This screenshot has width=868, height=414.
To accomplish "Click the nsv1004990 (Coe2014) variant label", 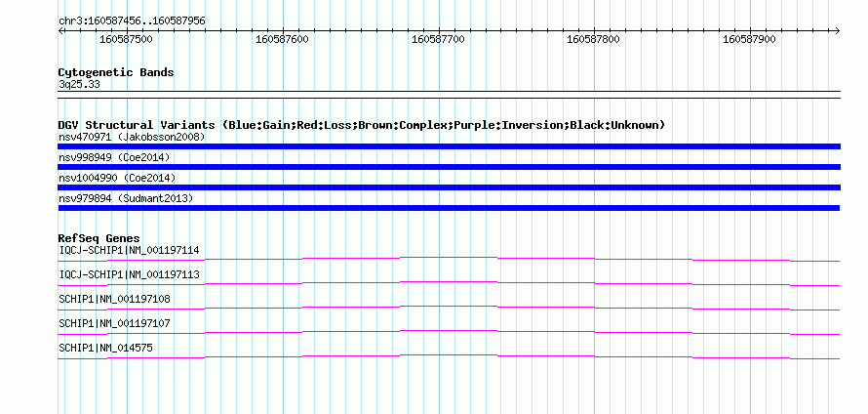I will point(117,178).
